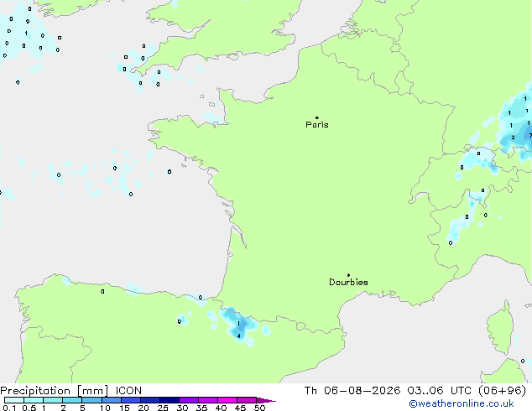Viewport: 532px width, 411px height.
Task: Click the time range '03..06 UTC'
Action: (440, 391)
